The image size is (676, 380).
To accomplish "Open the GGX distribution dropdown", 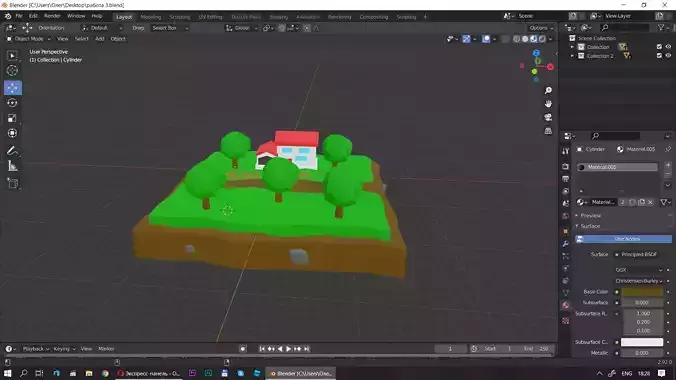I will 638,270.
